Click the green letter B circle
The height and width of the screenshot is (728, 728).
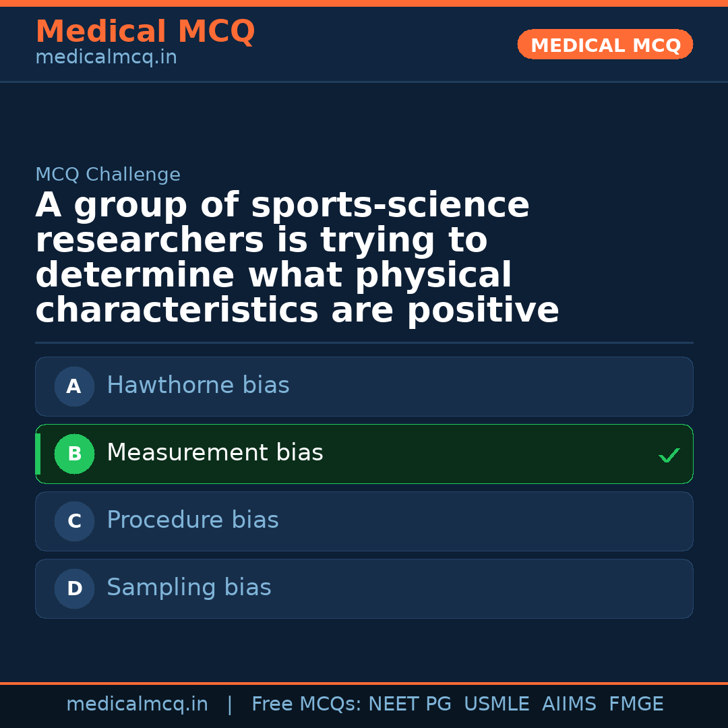tap(74, 454)
